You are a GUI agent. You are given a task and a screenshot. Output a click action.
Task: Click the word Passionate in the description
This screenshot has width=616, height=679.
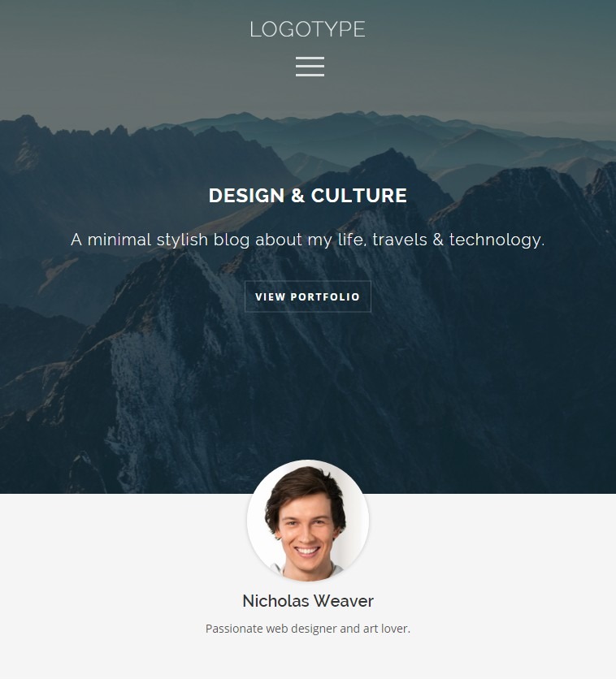(234, 629)
